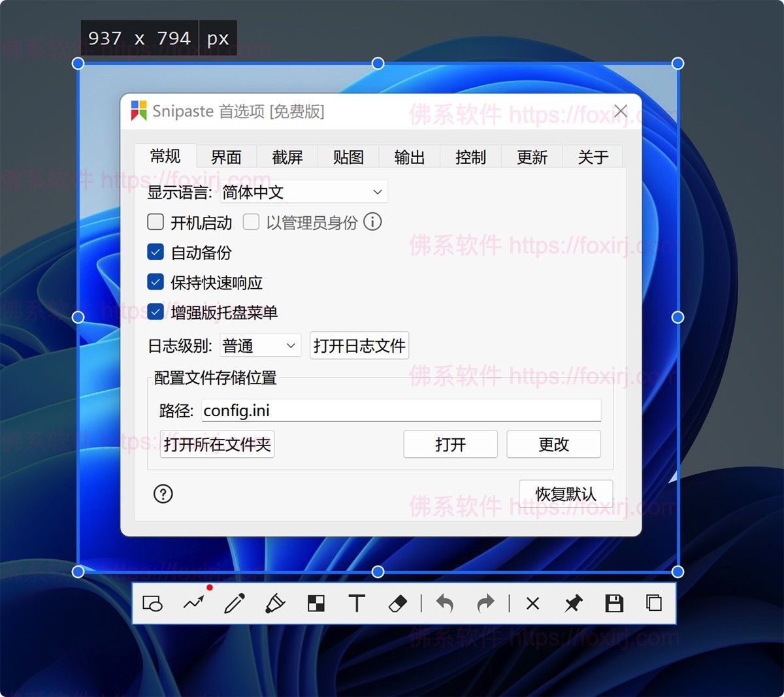This screenshot has width=784, height=697.
Task: Open the 关于 about tab
Action: 593,157
